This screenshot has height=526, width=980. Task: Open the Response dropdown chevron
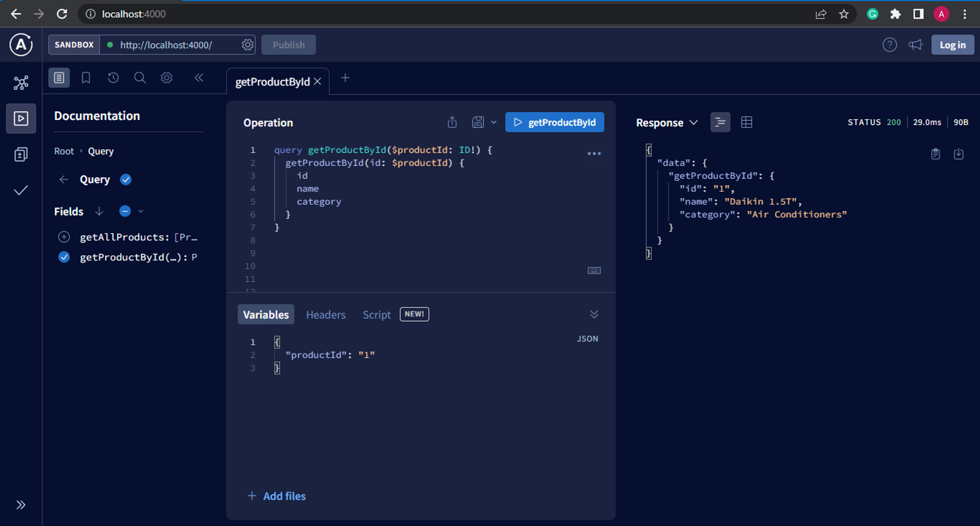click(x=694, y=122)
